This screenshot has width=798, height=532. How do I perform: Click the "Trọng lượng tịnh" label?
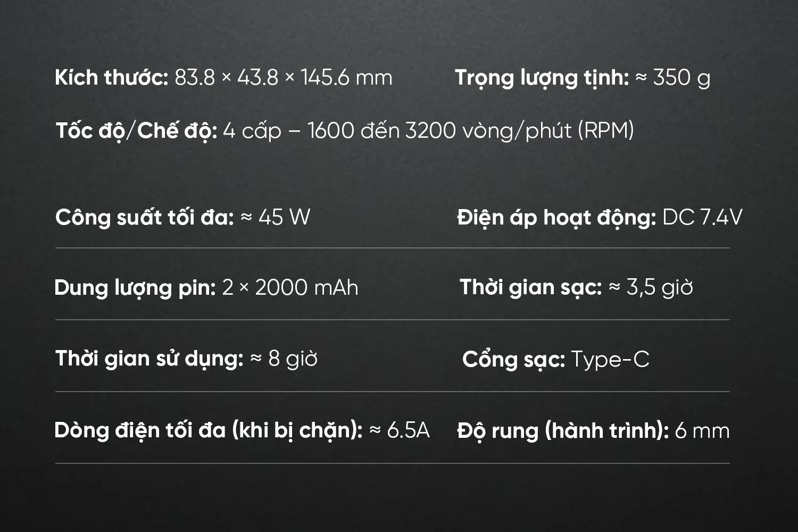(542, 78)
